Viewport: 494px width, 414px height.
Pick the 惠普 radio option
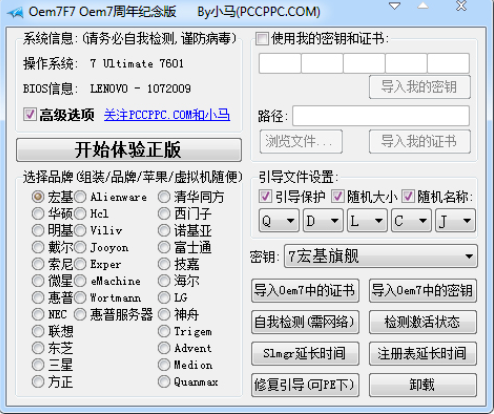(x=38, y=297)
